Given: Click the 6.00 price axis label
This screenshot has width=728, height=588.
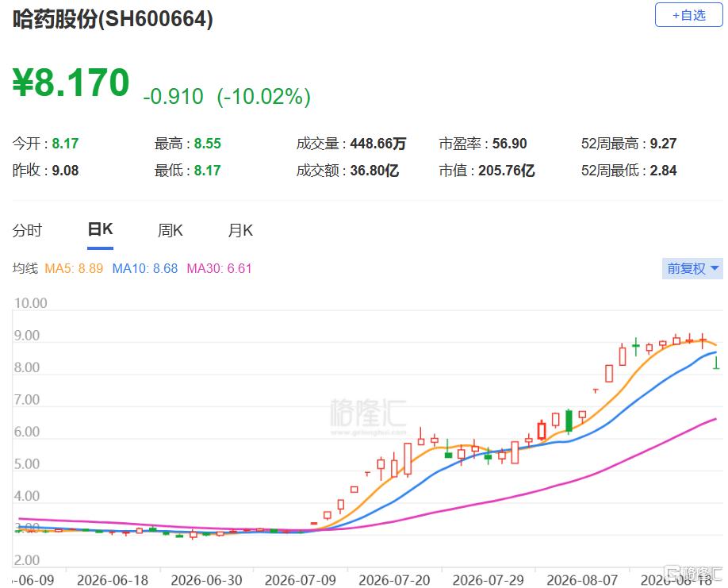Looking at the screenshot, I should (x=27, y=432).
